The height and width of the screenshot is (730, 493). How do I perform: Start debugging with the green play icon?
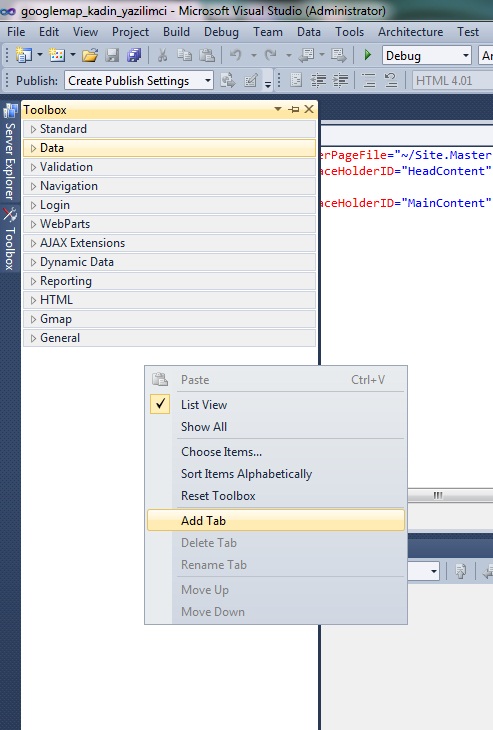pyautogui.click(x=367, y=56)
